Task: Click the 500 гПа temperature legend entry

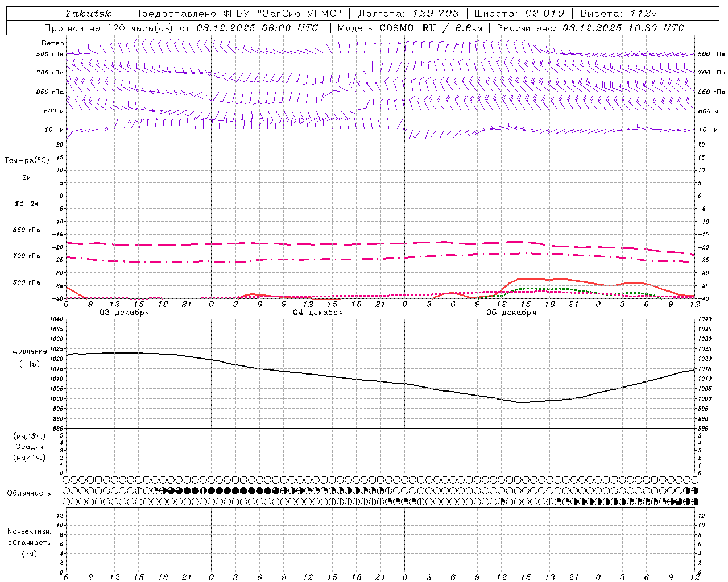Action: tap(27, 282)
